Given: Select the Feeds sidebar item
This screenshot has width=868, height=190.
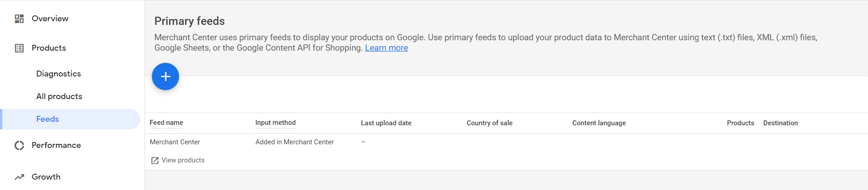Looking at the screenshot, I should (x=47, y=119).
